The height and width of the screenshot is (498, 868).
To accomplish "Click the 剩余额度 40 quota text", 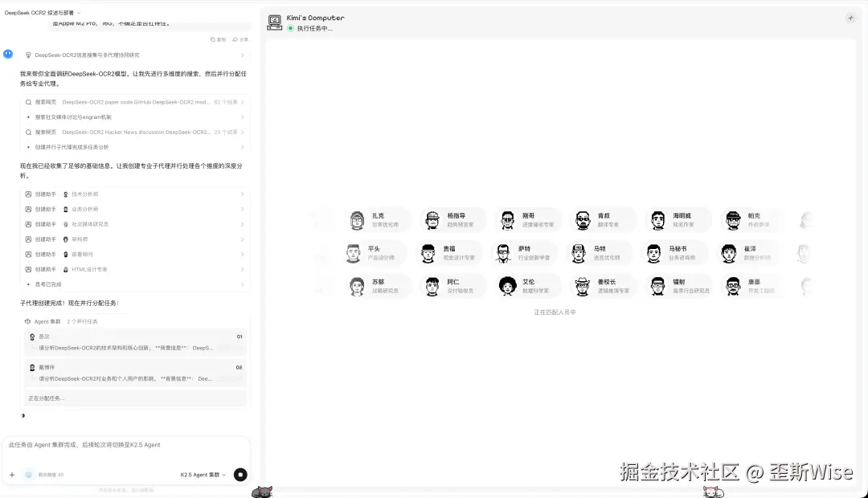I will [51, 475].
